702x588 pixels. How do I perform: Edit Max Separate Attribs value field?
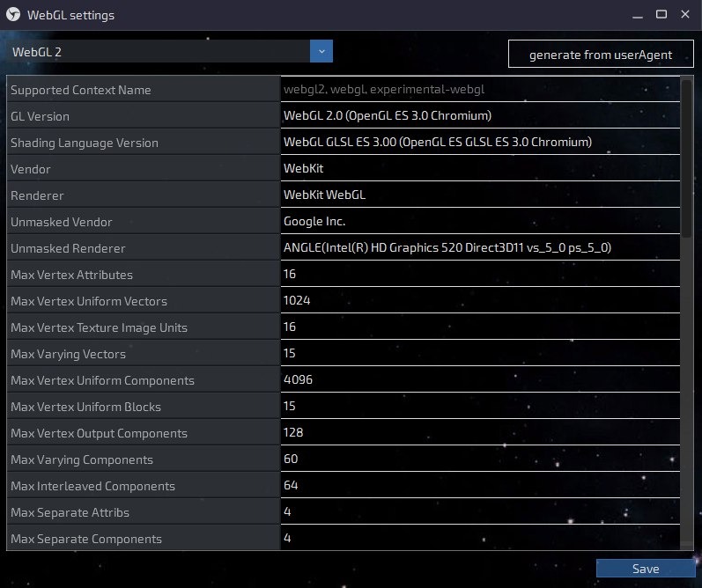pyautogui.click(x=480, y=511)
